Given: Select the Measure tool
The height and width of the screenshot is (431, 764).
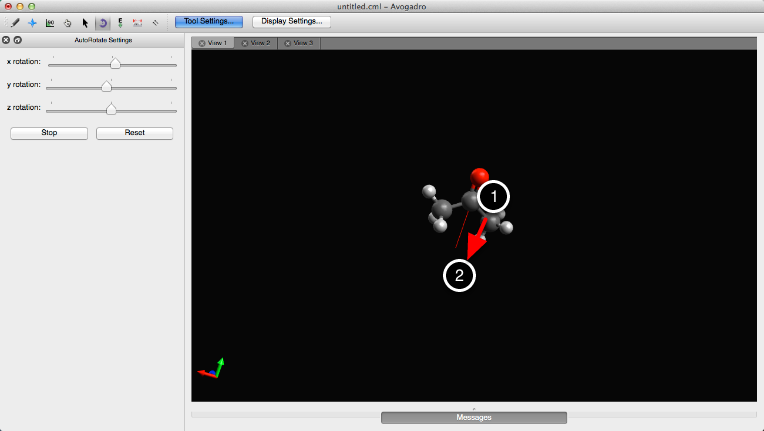Looking at the screenshot, I should (x=137, y=21).
